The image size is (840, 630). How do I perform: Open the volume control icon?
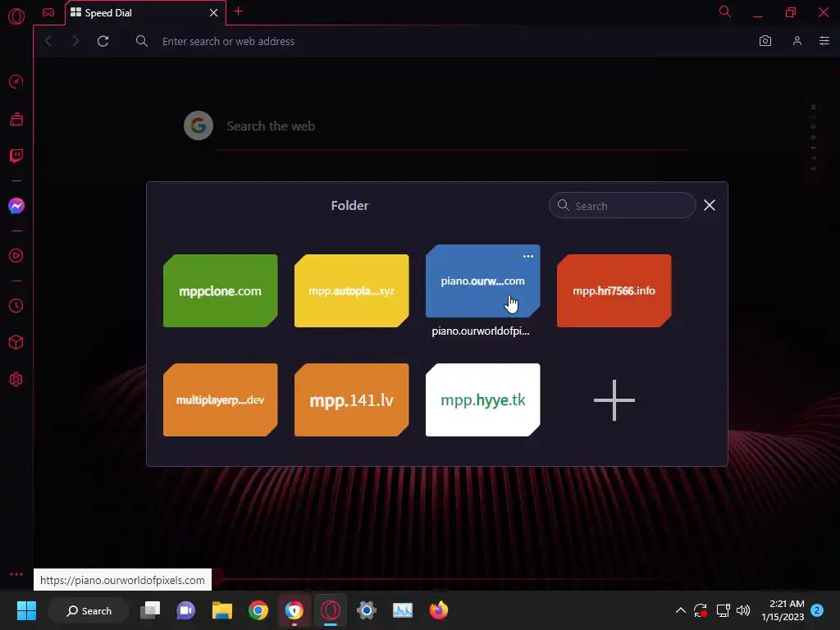(x=743, y=610)
